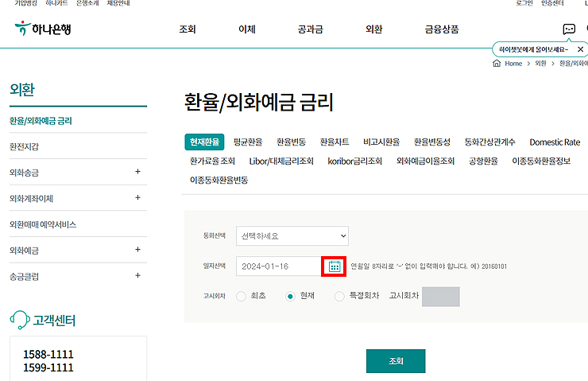Click the 외화송금 sidebar label
Image resolution: width=588 pixels, height=381 pixels.
point(24,173)
